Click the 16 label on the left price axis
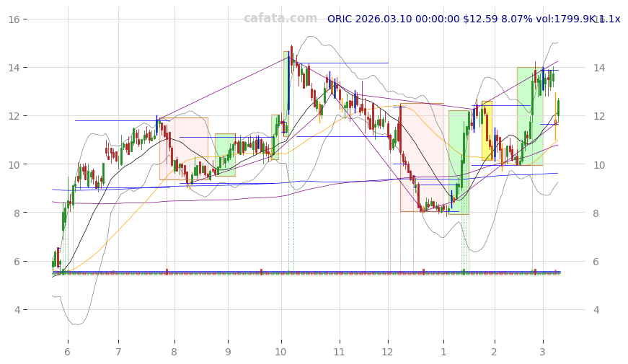Image resolution: width=628 pixels, height=364 pixels. (x=14, y=19)
